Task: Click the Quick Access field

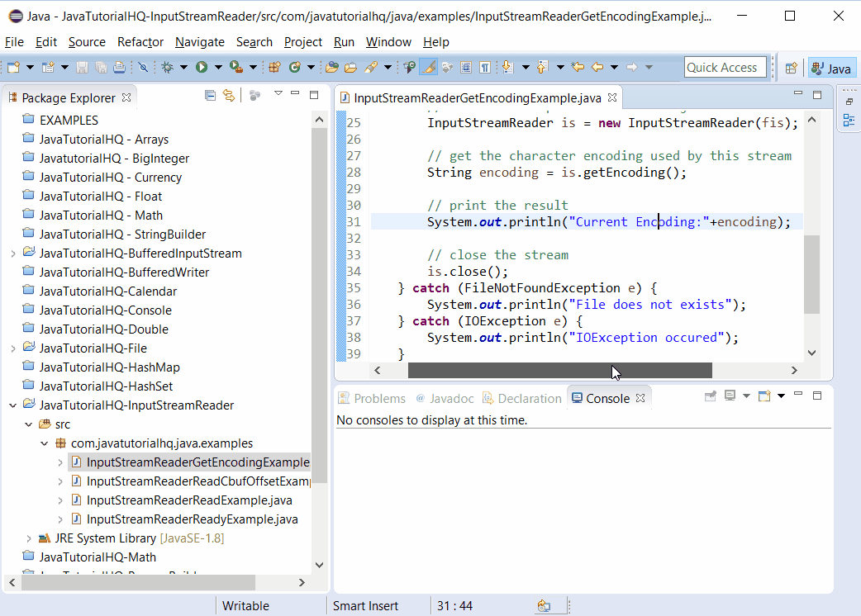Action: coord(725,67)
